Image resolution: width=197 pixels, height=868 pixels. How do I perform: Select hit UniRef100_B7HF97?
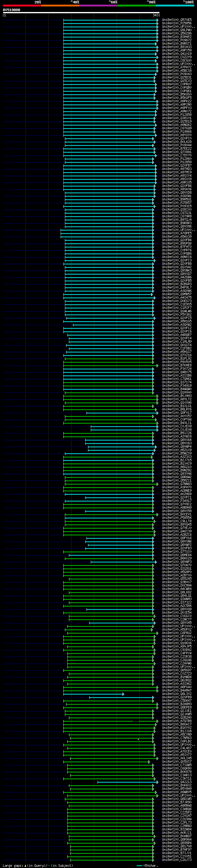[177, 850]
